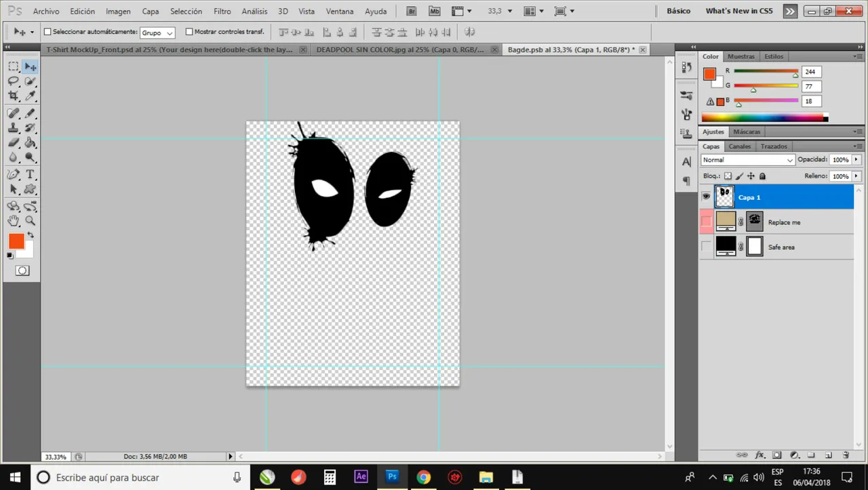Viewport: 868px width, 490px height.
Task: Open the Selección menu
Action: click(x=186, y=12)
